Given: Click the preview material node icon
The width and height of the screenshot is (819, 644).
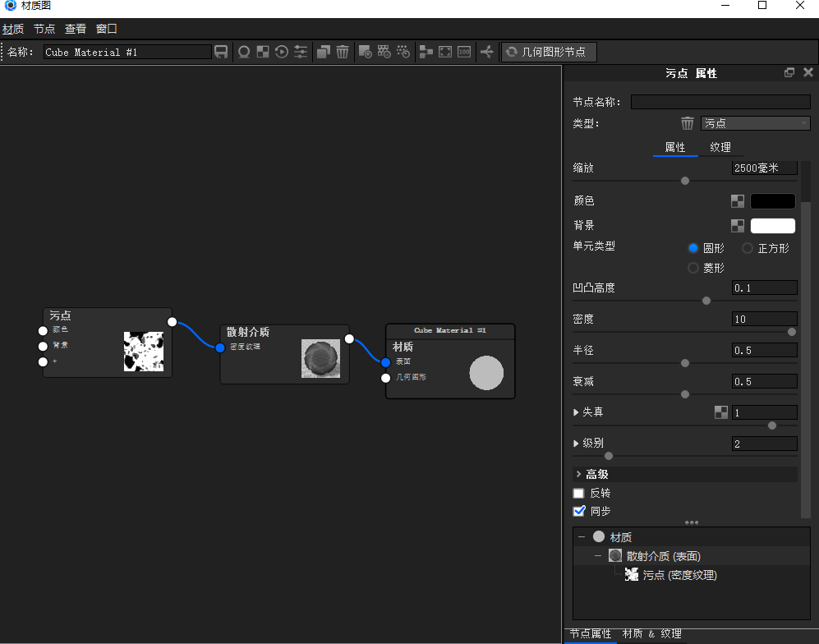Looking at the screenshot, I should click(x=244, y=52).
